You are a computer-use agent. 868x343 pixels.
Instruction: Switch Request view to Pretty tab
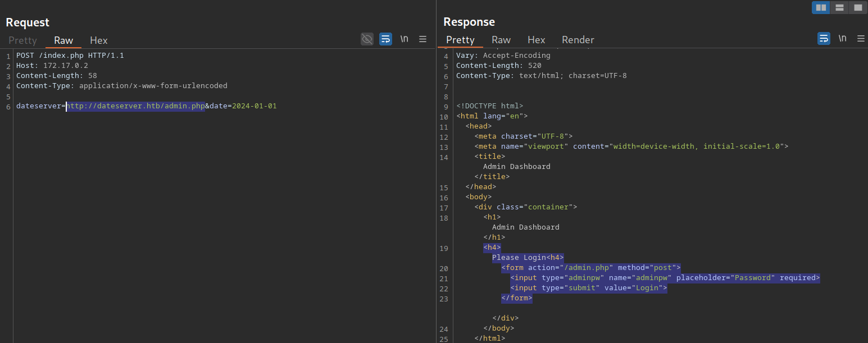click(x=22, y=40)
